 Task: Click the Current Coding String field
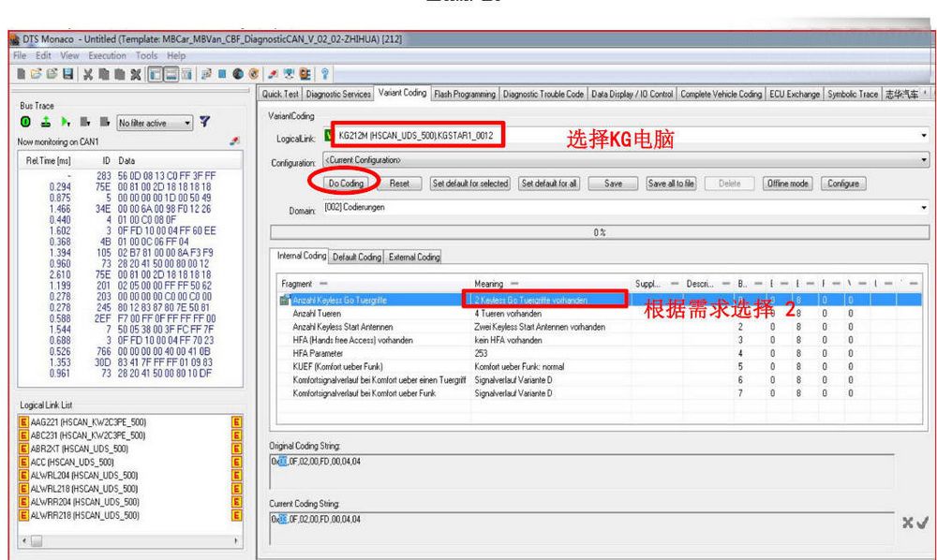pos(582,528)
